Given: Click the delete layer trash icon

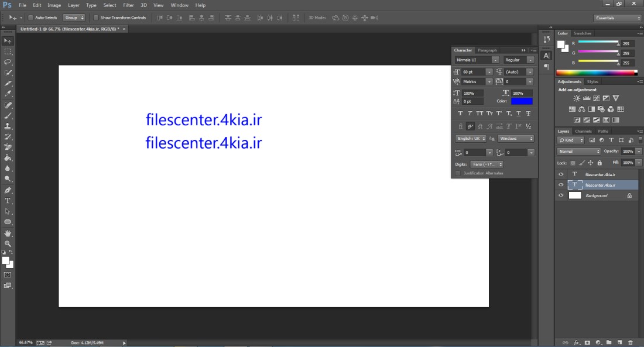Looking at the screenshot, I should point(631,342).
